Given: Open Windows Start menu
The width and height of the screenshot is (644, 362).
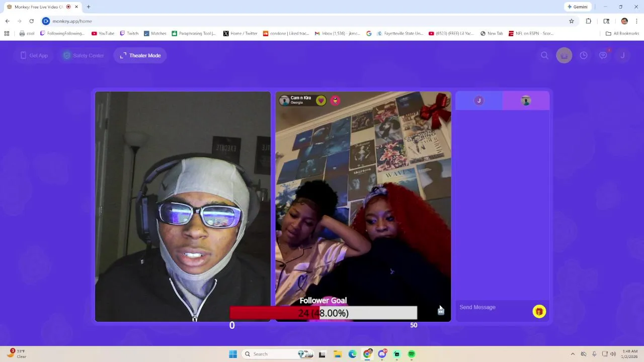Looking at the screenshot, I should click(233, 354).
